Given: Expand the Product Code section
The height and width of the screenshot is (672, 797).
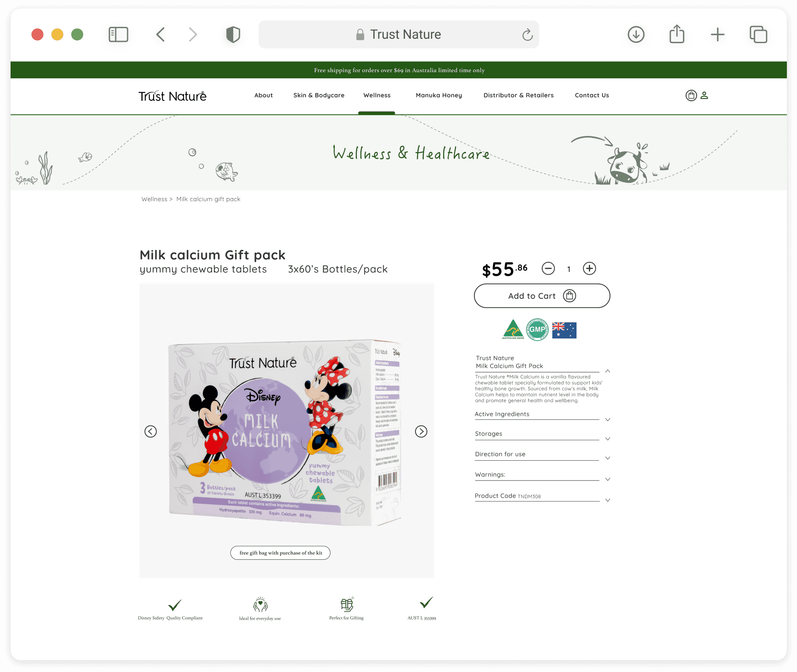Looking at the screenshot, I should [x=608, y=500].
